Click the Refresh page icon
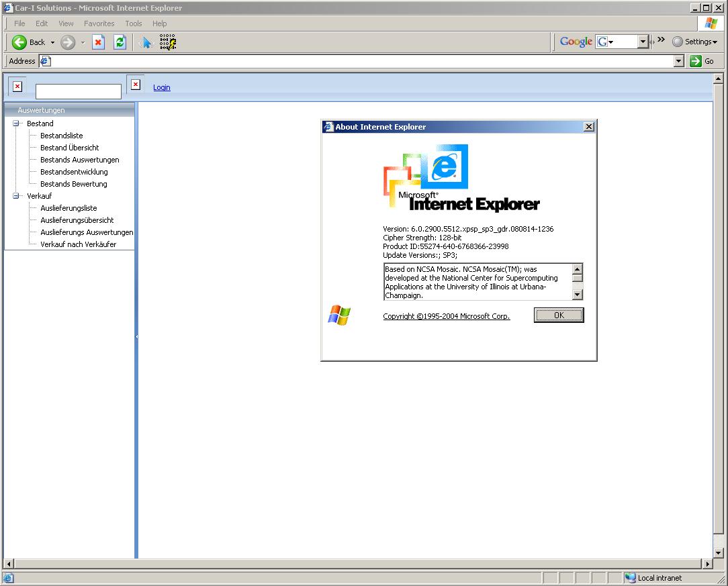Screen dimensions: 728x586 [x=120, y=42]
